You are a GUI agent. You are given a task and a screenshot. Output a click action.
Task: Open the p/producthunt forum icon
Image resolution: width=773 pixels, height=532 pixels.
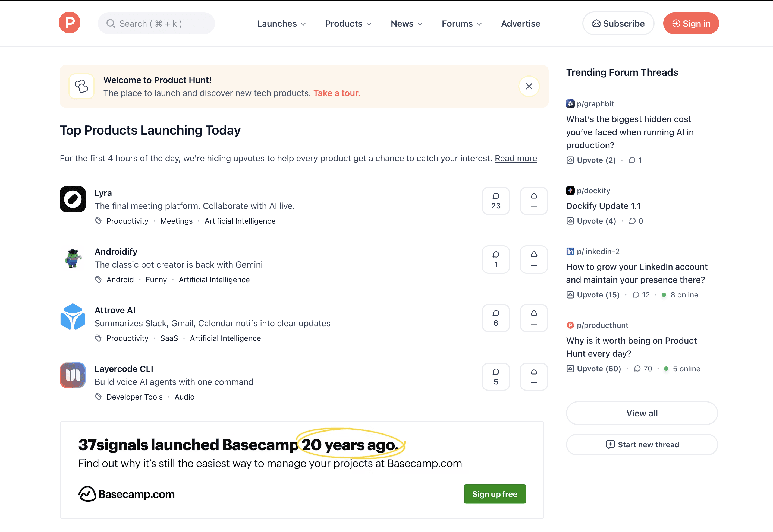click(570, 325)
